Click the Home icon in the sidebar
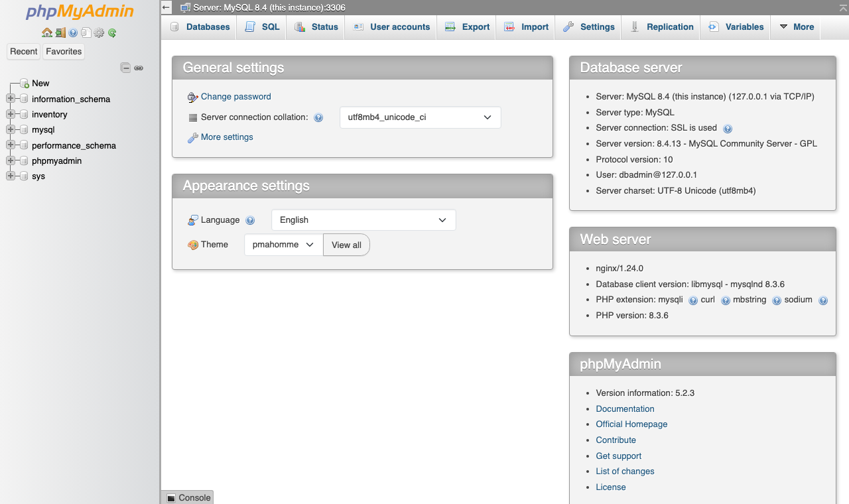Viewport: 849px width, 504px height. (x=47, y=32)
